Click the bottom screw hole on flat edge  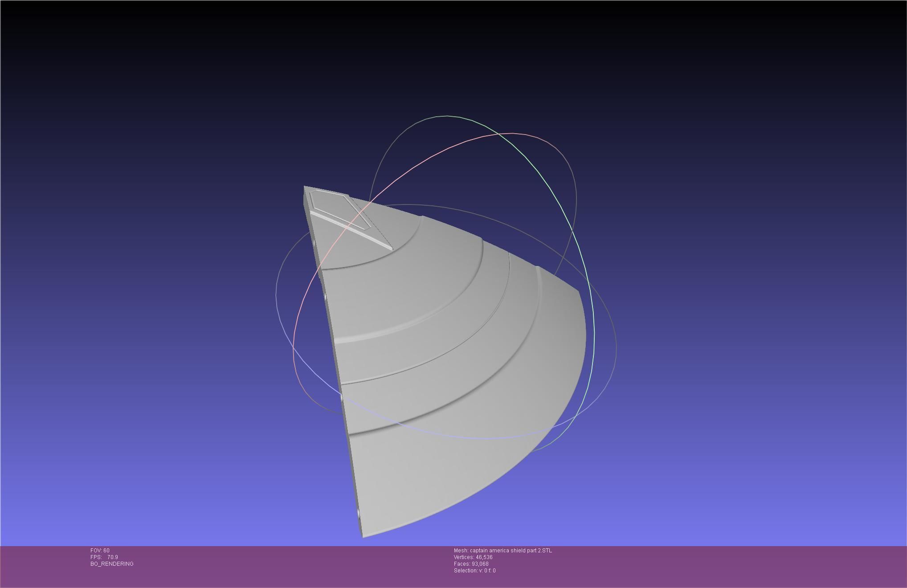point(359,514)
